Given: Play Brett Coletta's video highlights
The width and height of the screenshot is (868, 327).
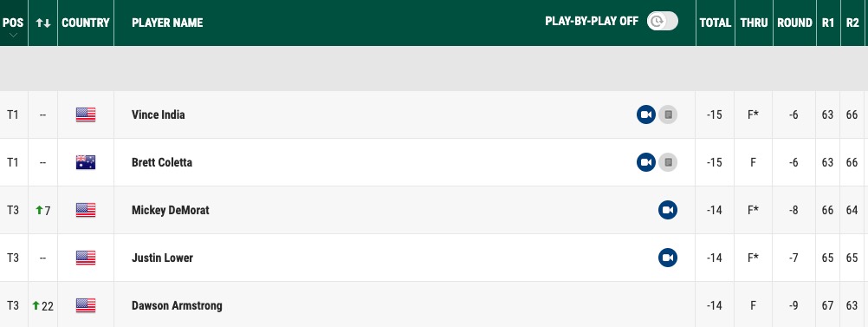Looking at the screenshot, I should 646,162.
